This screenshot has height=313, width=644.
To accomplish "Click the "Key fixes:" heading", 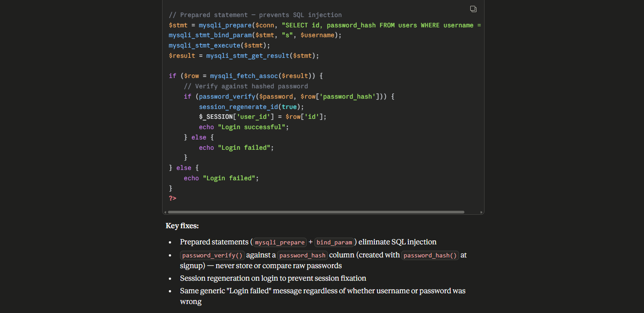I will (182, 226).
